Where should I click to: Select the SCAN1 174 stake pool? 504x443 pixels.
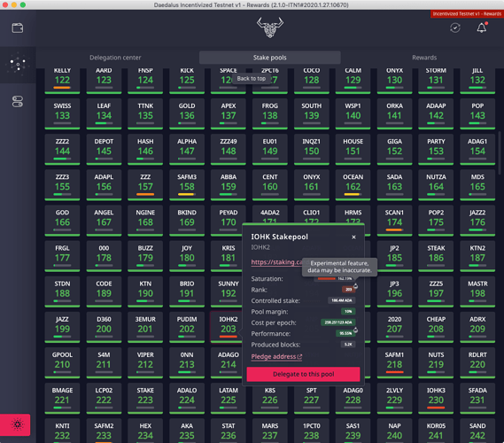click(x=394, y=221)
